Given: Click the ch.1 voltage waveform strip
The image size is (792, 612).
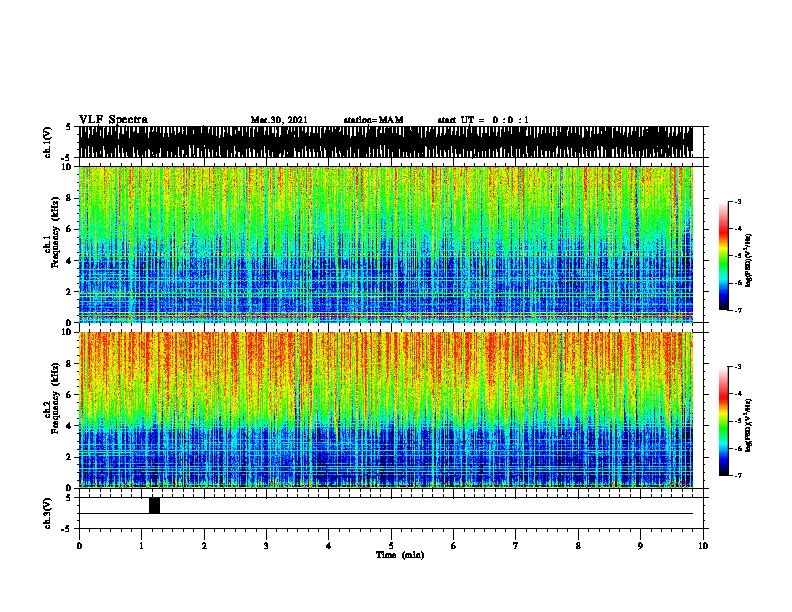Looking at the screenshot, I should coord(386,142).
